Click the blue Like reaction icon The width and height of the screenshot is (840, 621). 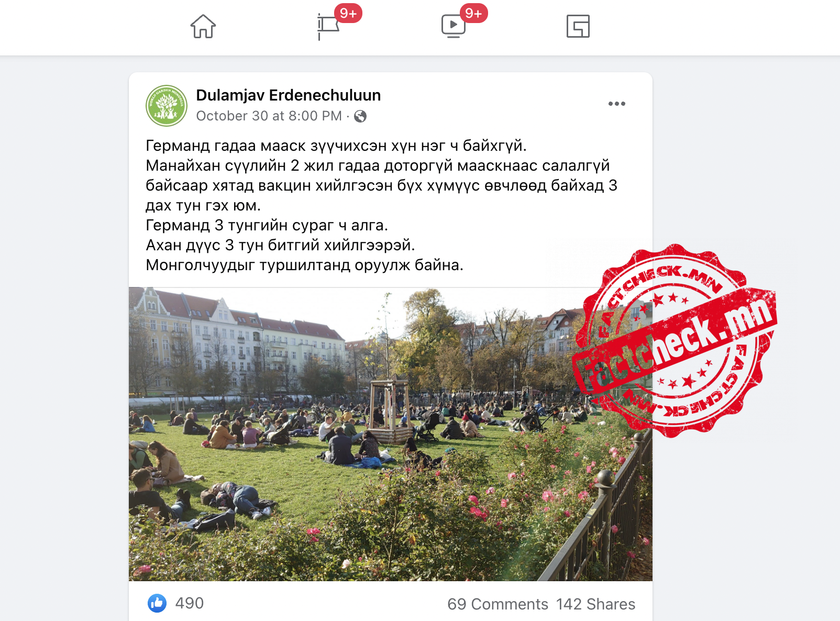(x=157, y=603)
